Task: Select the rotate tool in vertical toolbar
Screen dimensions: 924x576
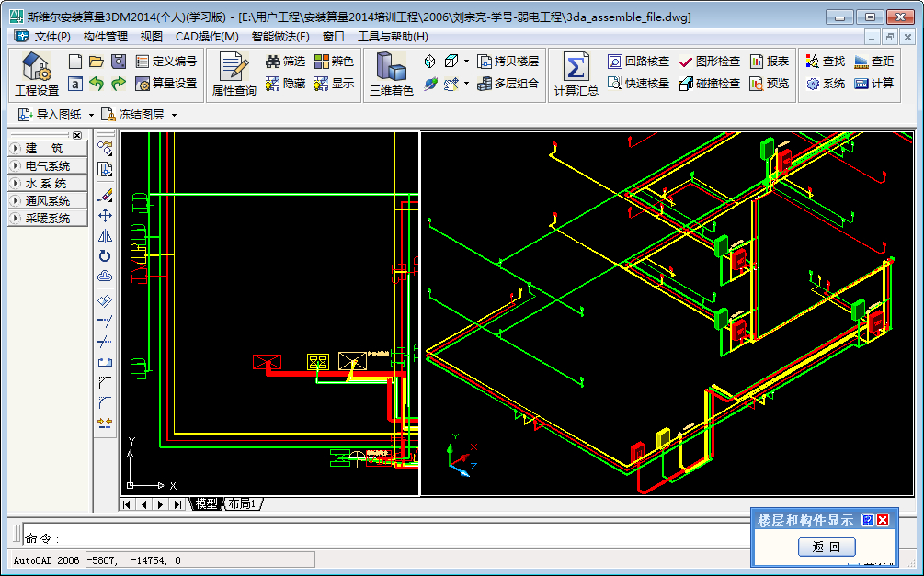Action: coord(105,256)
